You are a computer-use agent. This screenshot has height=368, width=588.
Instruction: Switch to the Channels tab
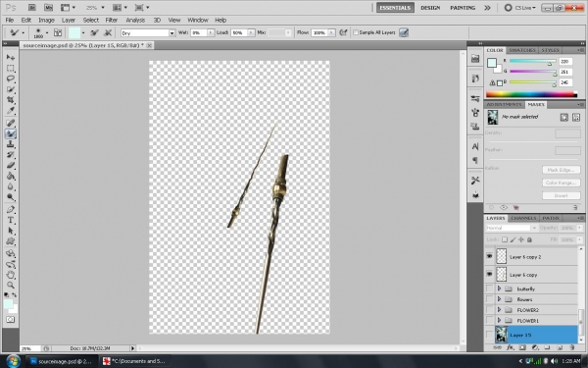point(523,218)
